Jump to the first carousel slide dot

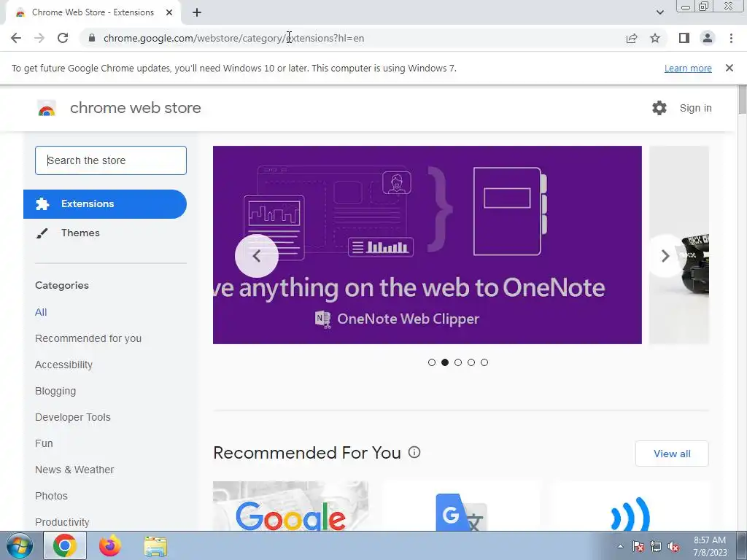[432, 362]
